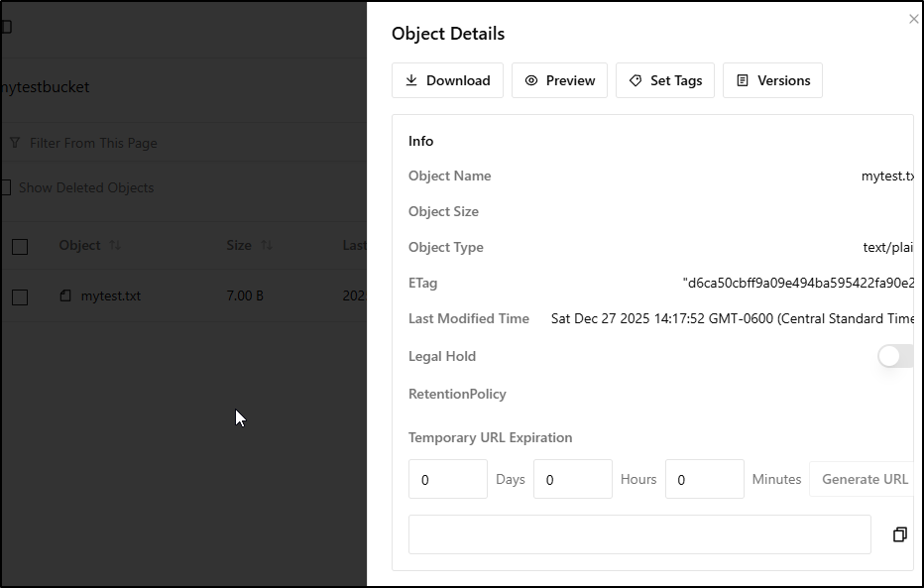The height and width of the screenshot is (588, 924).
Task: Click the Preview eye icon
Action: tap(531, 80)
